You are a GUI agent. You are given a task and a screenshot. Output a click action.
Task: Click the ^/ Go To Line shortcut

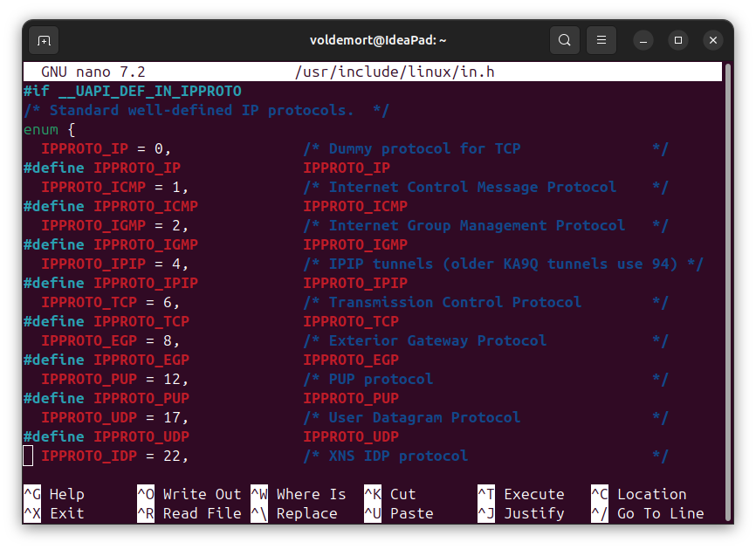click(x=648, y=513)
